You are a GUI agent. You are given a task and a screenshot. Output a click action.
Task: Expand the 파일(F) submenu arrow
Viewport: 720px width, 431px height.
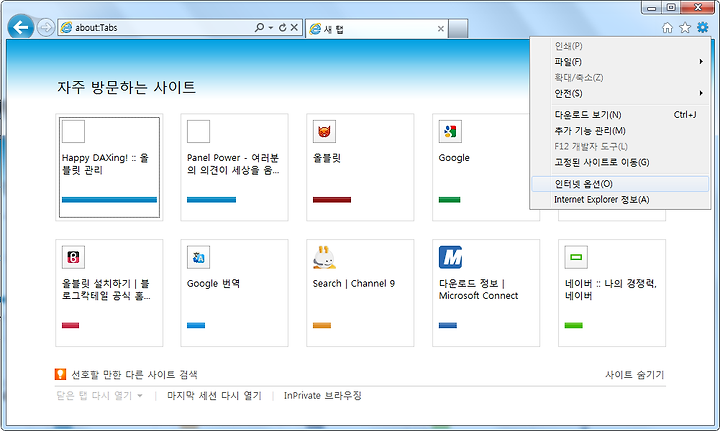point(701,62)
